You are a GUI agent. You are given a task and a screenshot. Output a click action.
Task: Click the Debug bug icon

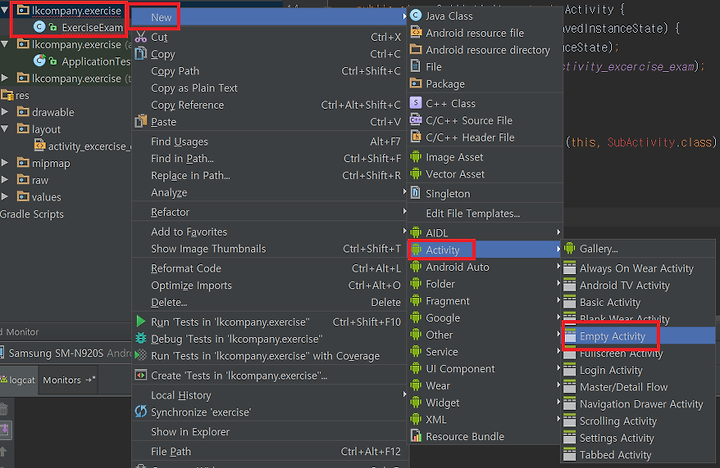pyautogui.click(x=141, y=338)
